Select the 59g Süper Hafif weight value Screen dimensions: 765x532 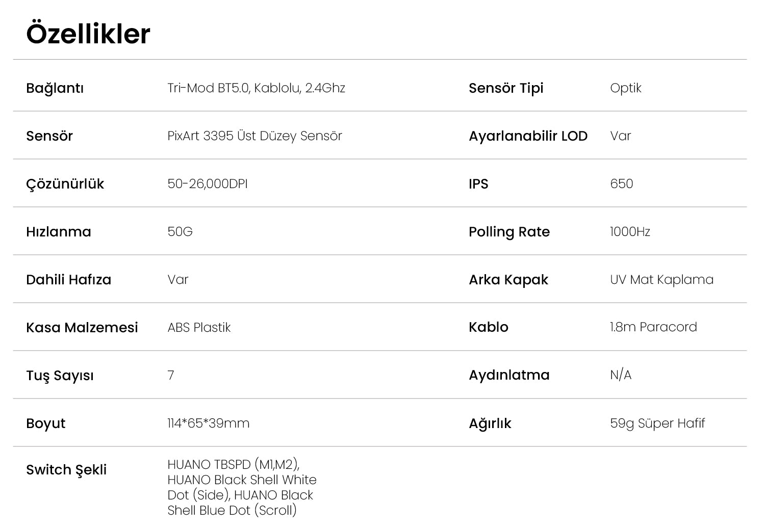coord(657,423)
